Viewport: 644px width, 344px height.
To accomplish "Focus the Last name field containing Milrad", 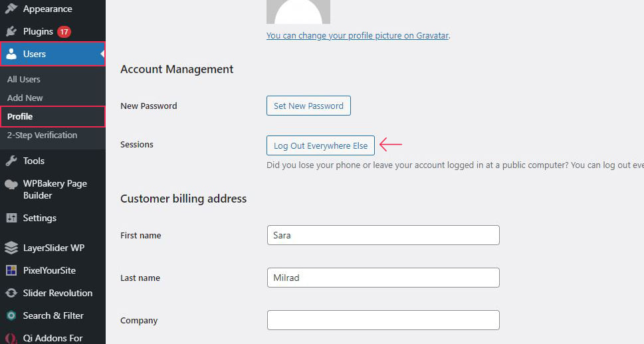I will coord(383,278).
